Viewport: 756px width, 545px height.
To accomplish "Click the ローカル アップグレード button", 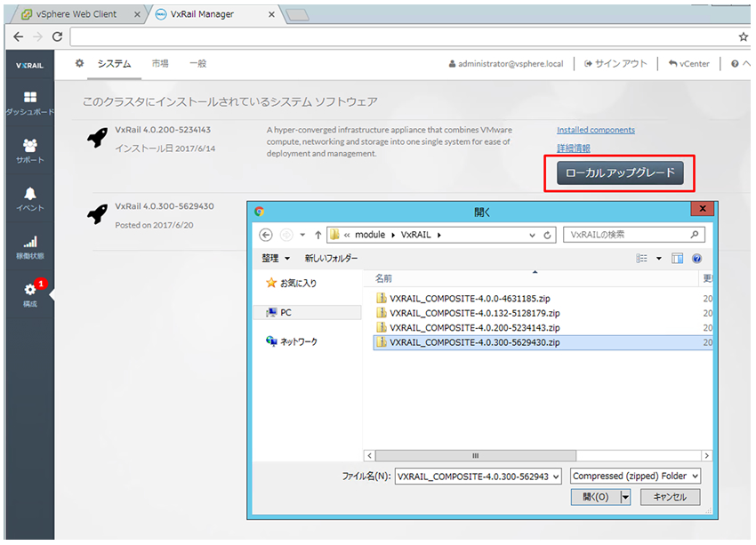I will click(620, 173).
